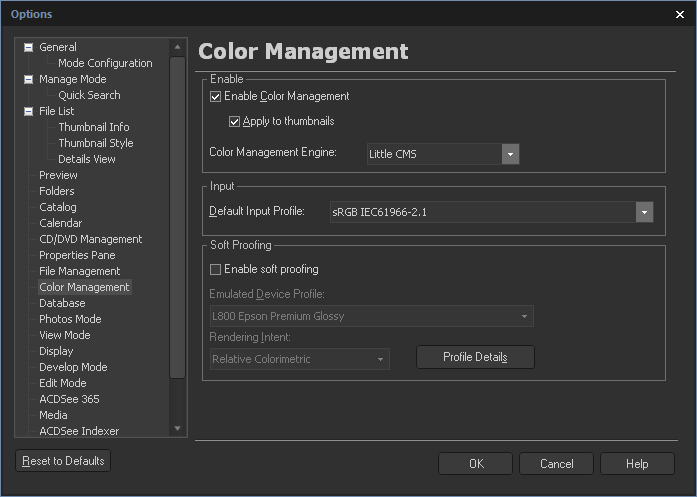Screen dimensions: 697x497
Task: Open Color Management Engine dropdown
Action: pos(510,154)
